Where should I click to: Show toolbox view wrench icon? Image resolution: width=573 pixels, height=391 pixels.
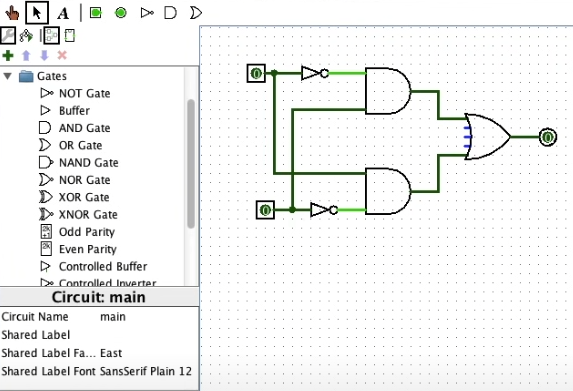click(x=8, y=35)
